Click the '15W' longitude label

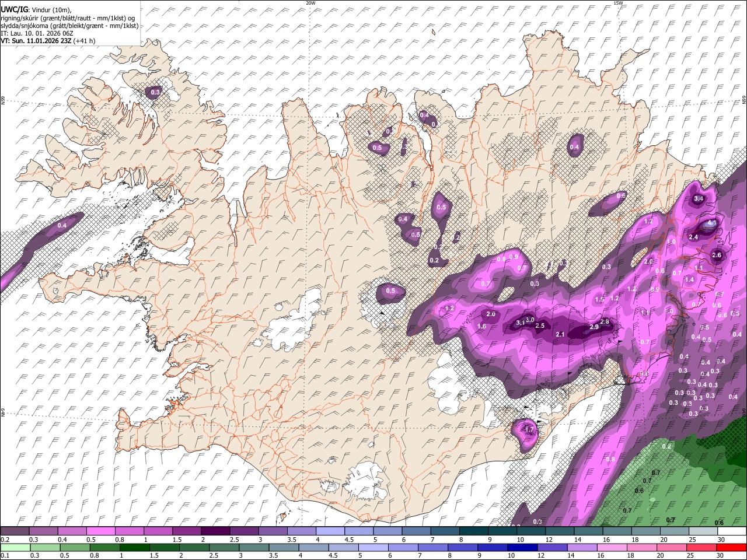(x=618, y=3)
